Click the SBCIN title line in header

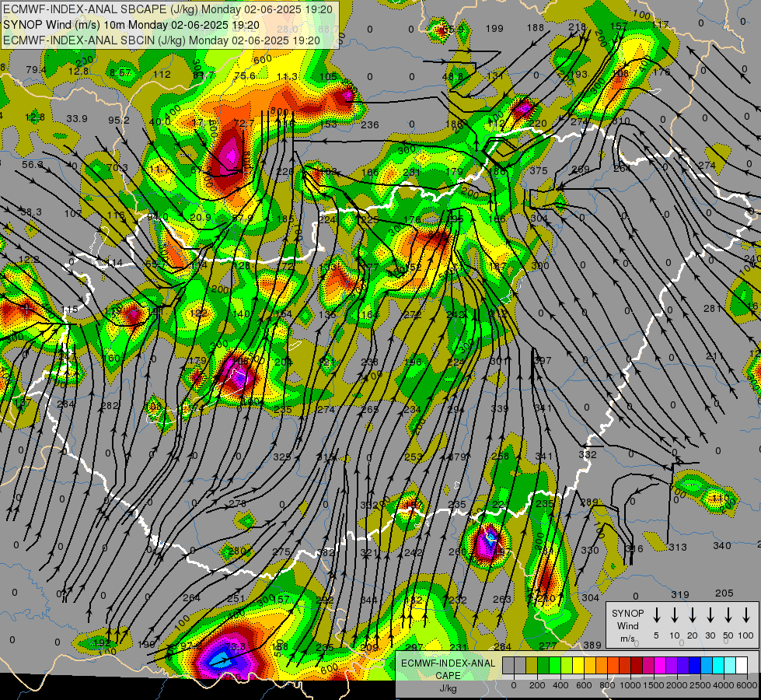[162, 40]
